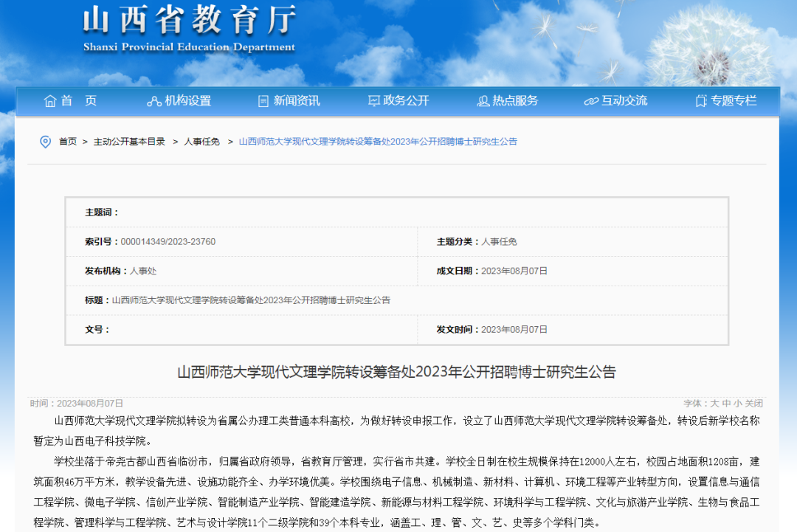Click the blue article title breadcrumb
This screenshot has width=797, height=532.
click(378, 142)
